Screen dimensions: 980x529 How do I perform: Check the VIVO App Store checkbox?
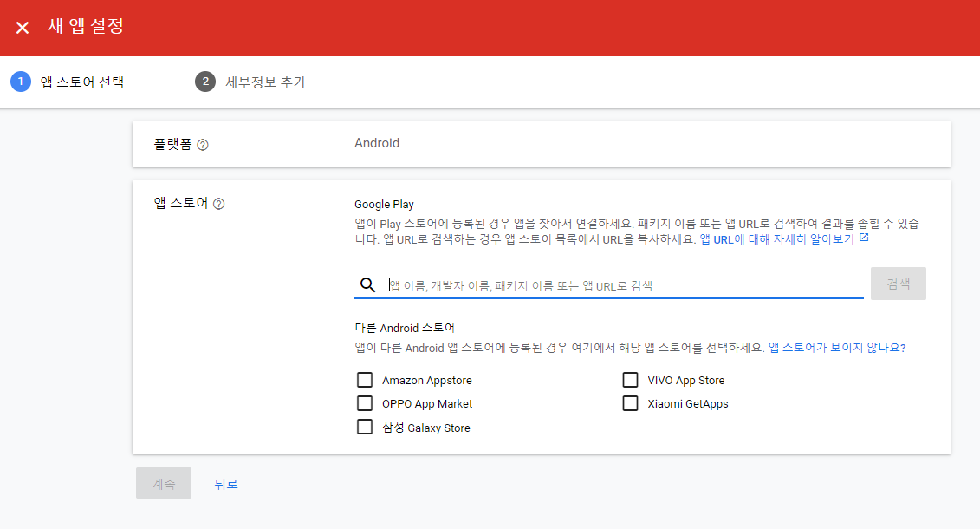630,380
